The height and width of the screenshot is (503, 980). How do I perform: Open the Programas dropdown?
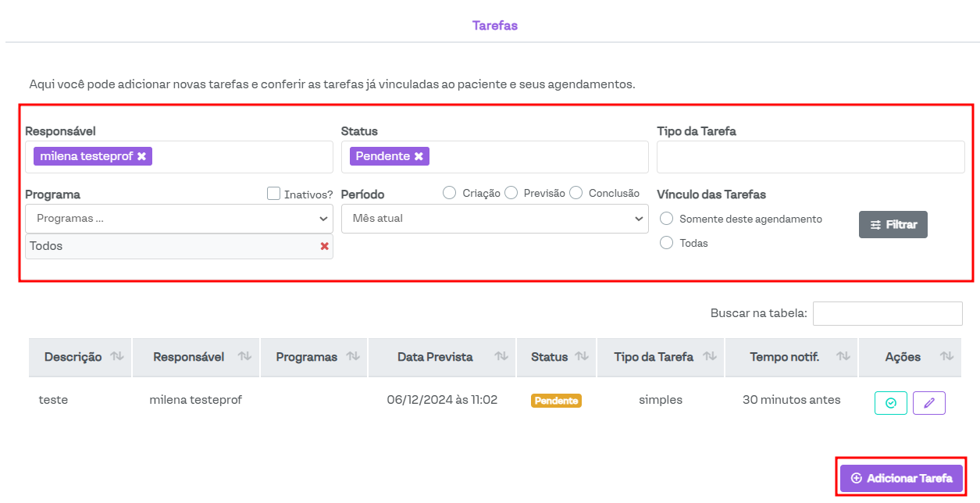tap(179, 219)
